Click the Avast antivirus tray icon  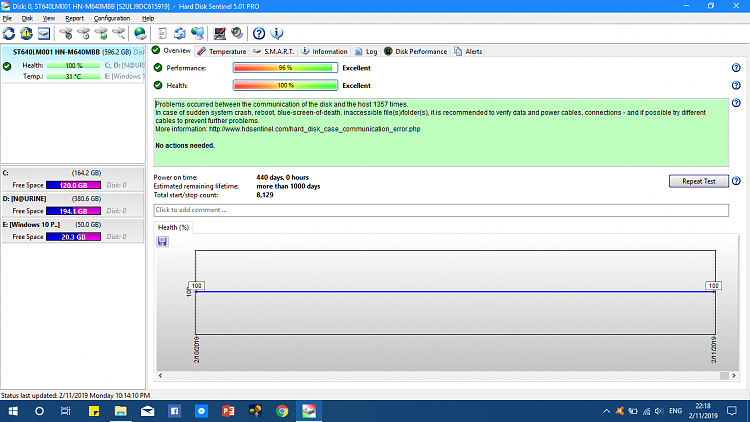(x=619, y=411)
